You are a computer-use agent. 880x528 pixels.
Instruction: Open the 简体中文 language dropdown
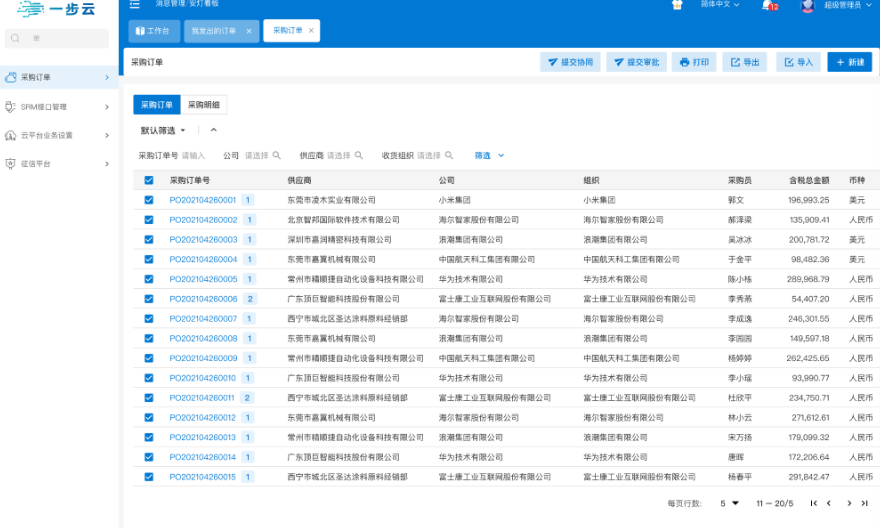[720, 5]
